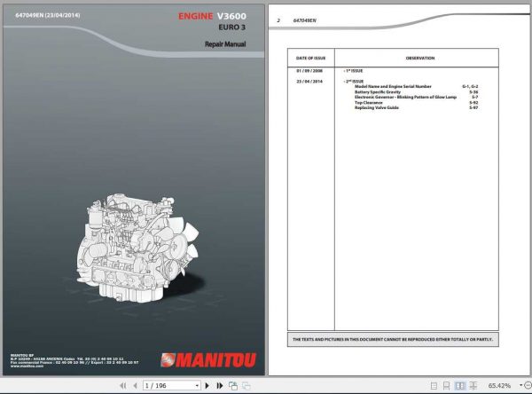Click the 65.42% zoom value
This screenshot has height=394, width=532.
pyautogui.click(x=499, y=385)
